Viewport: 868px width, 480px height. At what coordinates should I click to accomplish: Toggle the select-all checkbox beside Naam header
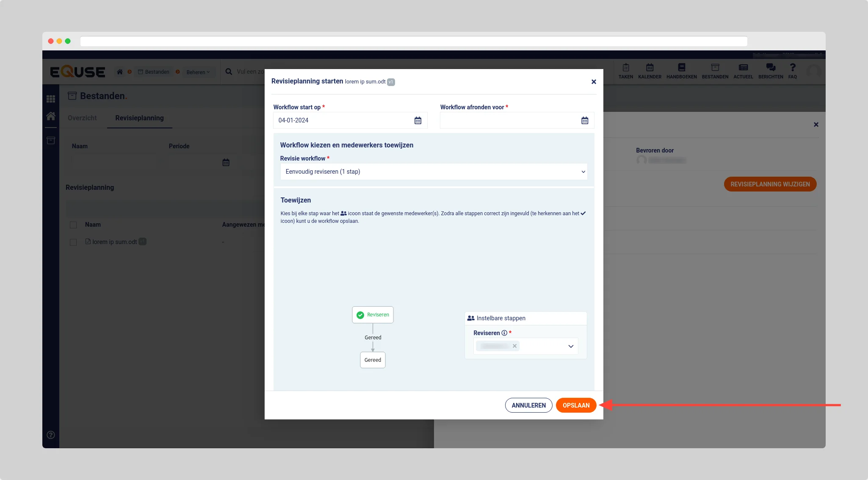click(73, 225)
